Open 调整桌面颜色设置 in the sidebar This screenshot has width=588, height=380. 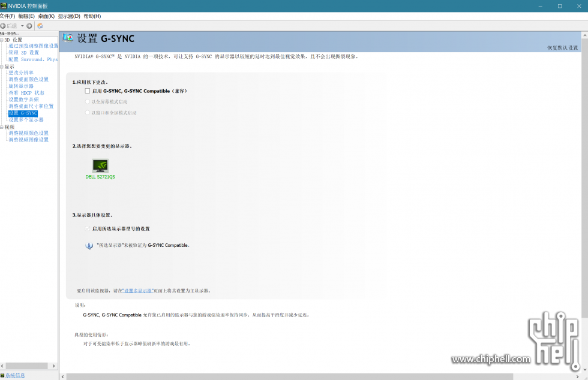[29, 80]
